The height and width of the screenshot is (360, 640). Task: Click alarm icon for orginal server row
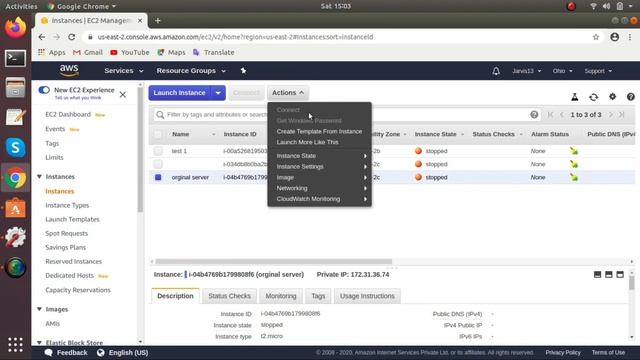(x=574, y=177)
